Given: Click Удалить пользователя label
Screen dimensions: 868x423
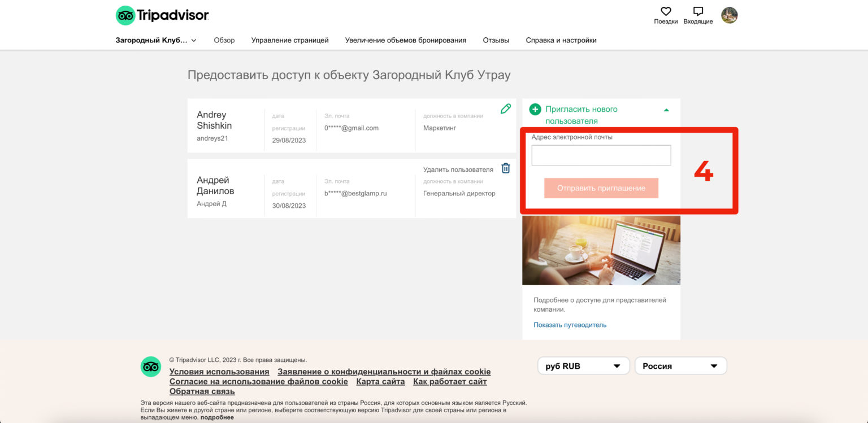Looking at the screenshot, I should point(458,169).
